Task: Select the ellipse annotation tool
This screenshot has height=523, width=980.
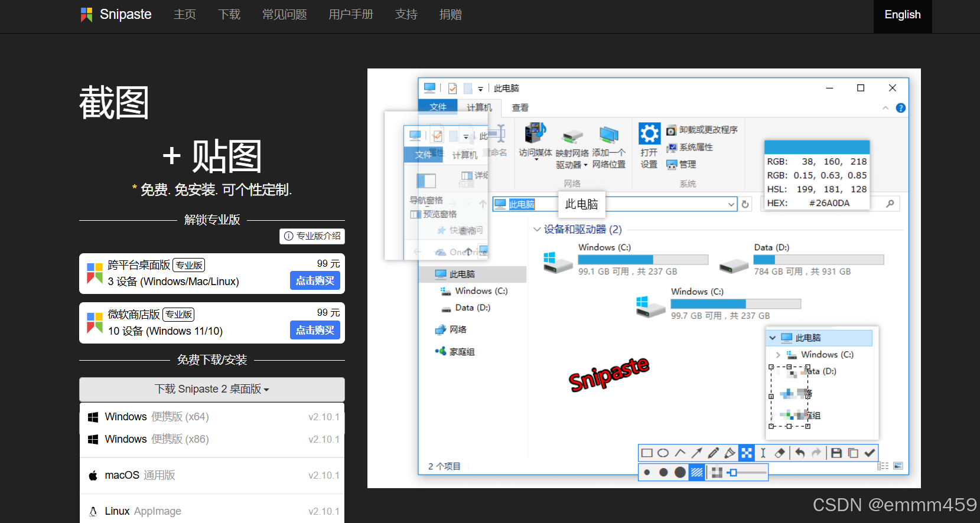Action: [663, 453]
